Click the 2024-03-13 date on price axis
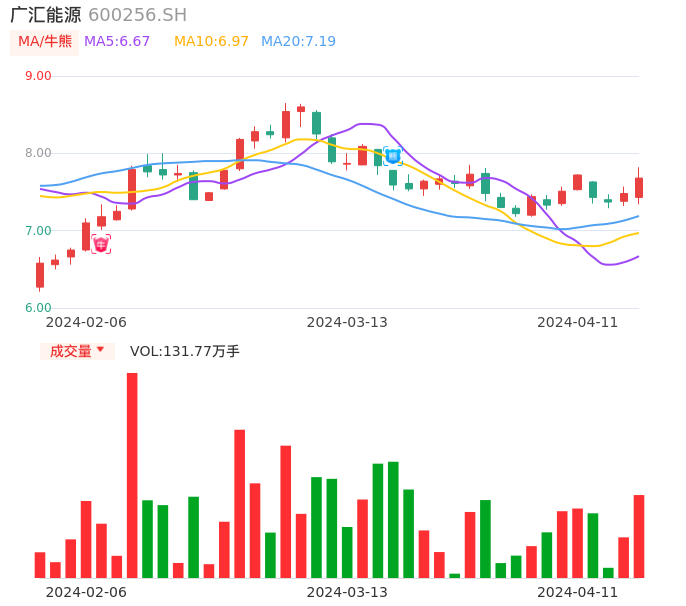This screenshot has height=606, width=686. [x=347, y=322]
